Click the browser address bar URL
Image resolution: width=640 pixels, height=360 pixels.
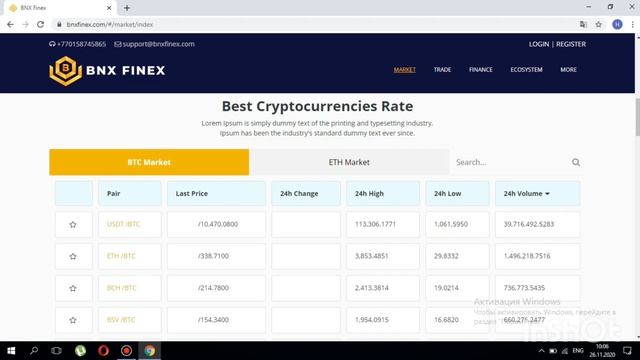pyautogui.click(x=110, y=24)
